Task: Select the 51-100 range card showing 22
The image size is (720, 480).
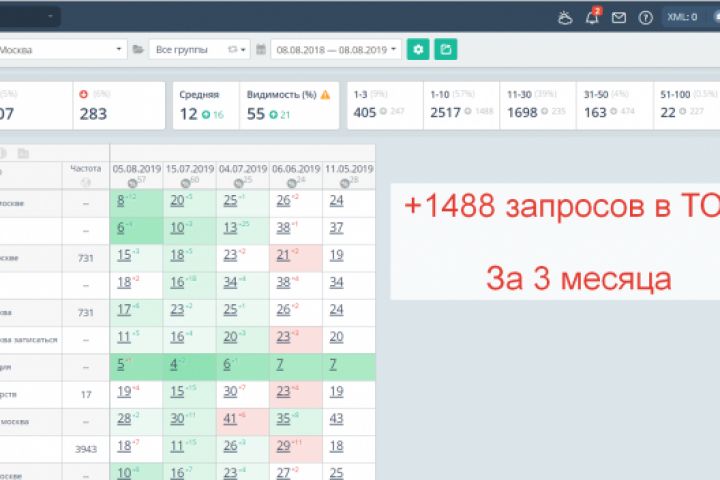Action: [687, 106]
